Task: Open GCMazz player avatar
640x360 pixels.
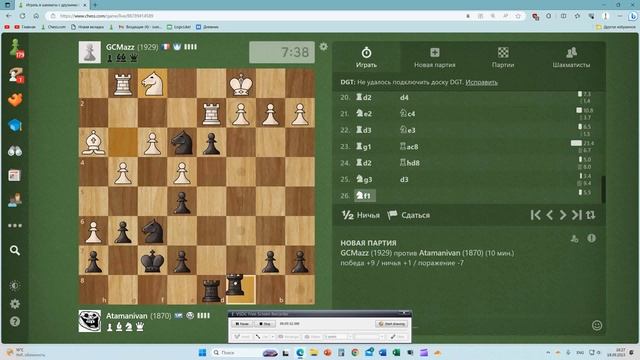Action: [90, 52]
